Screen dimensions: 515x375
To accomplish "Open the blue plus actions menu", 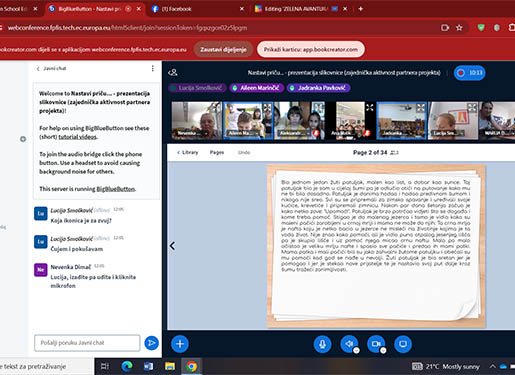I will 180,344.
